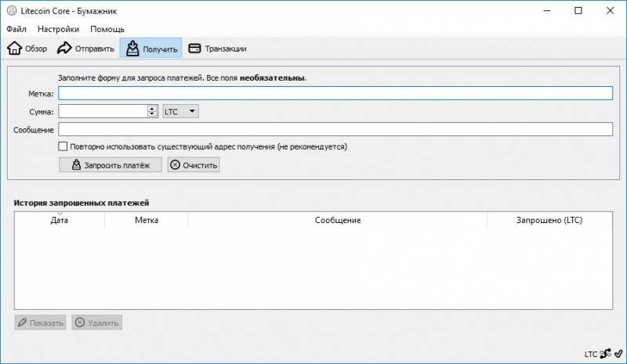Switch to the Отправить send tab
This screenshot has height=364, width=627.
85,49
